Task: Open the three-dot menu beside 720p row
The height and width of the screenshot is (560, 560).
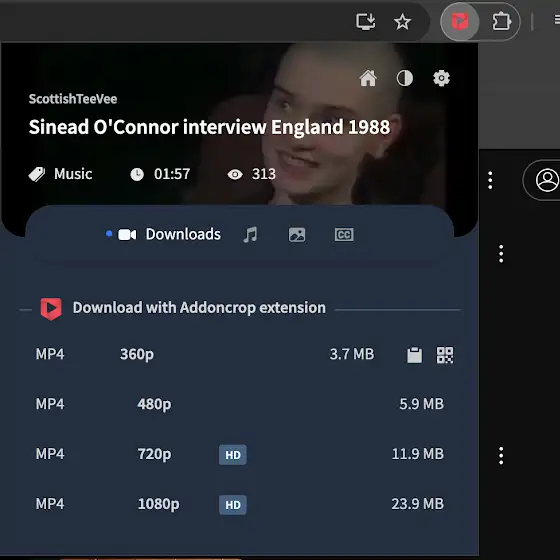Action: coord(501,456)
